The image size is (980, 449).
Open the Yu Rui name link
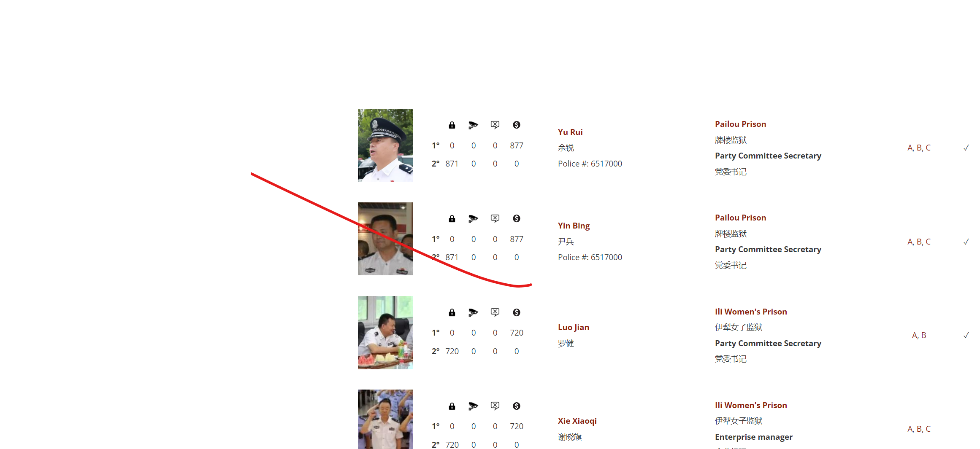(570, 132)
